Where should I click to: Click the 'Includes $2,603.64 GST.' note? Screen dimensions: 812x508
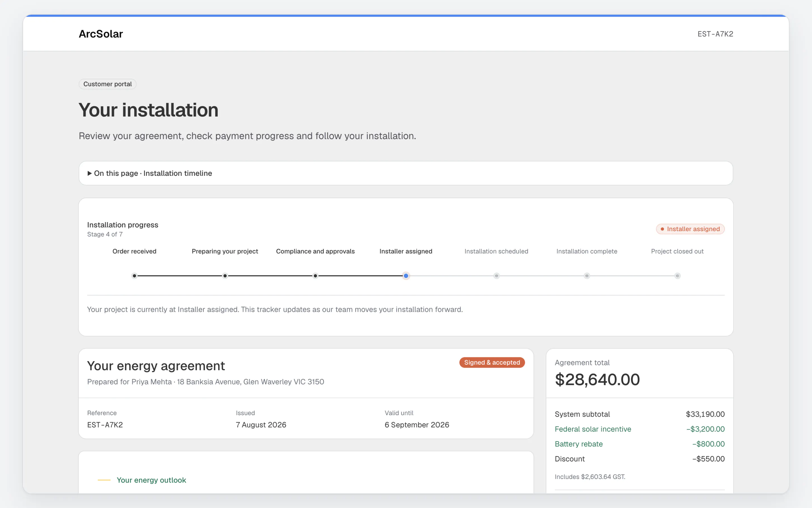click(590, 477)
